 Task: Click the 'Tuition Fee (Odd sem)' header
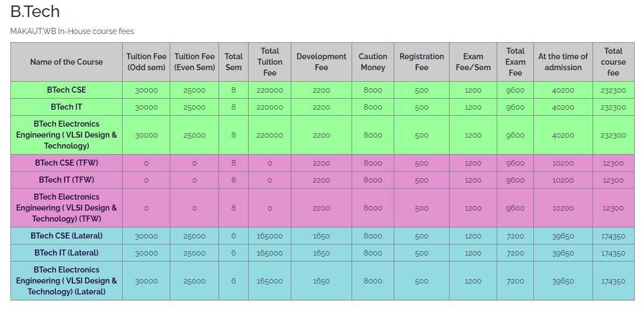click(146, 62)
